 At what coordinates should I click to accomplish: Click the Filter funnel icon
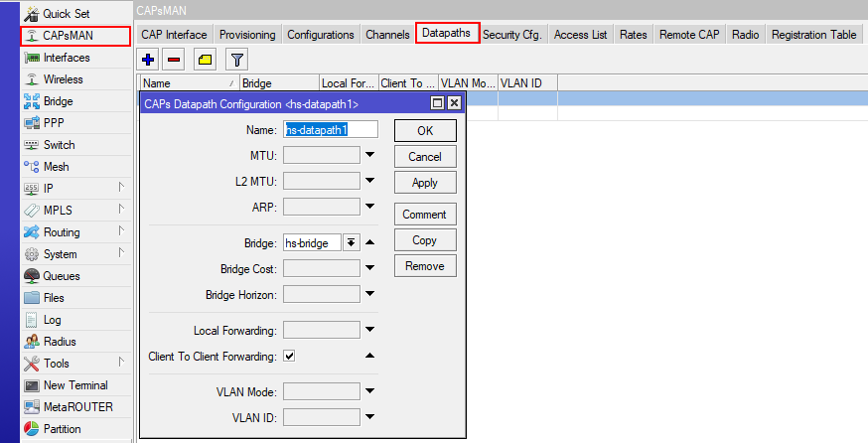[x=236, y=60]
